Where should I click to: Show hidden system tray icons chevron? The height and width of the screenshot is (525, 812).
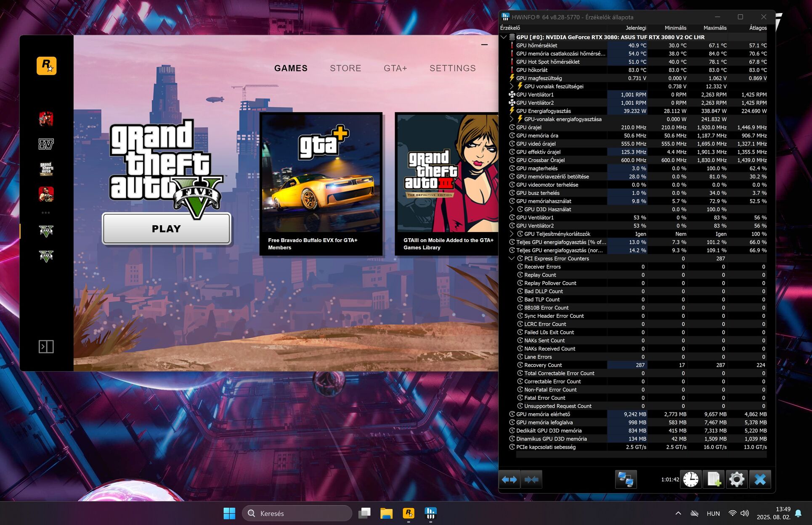click(x=678, y=513)
